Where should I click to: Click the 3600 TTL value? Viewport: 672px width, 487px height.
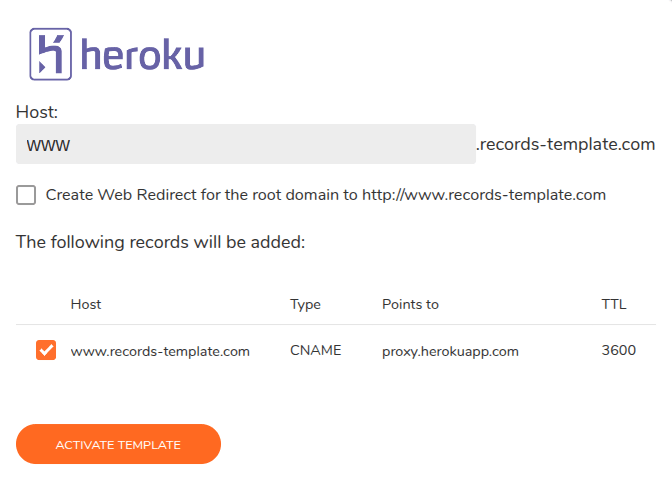point(618,350)
